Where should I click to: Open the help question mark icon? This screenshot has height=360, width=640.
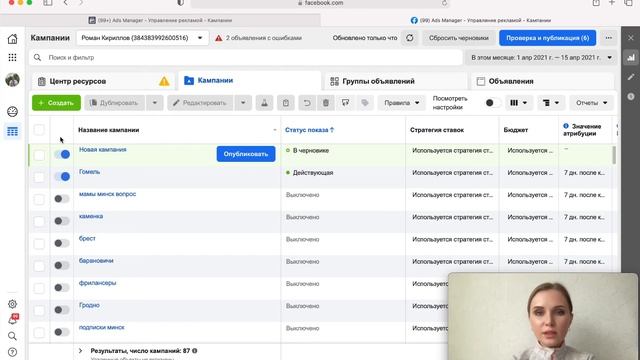pyautogui.click(x=13, y=352)
